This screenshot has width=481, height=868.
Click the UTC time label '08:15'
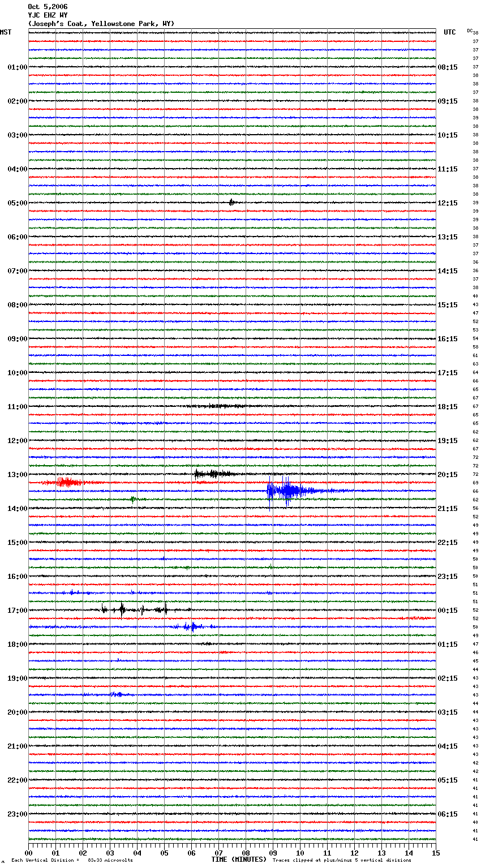[448, 67]
